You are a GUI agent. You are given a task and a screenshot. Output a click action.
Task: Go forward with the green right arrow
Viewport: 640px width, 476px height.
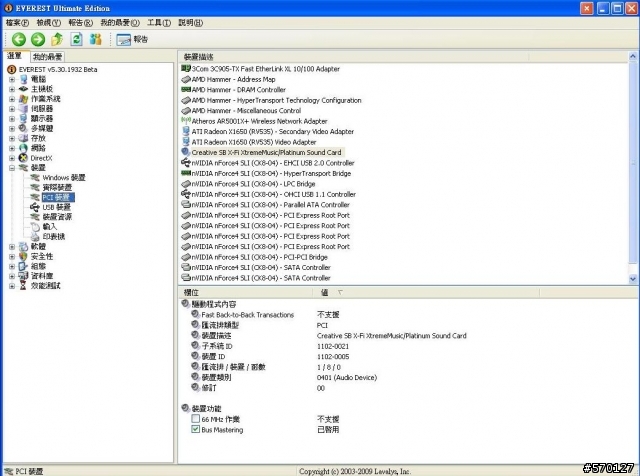[38, 40]
